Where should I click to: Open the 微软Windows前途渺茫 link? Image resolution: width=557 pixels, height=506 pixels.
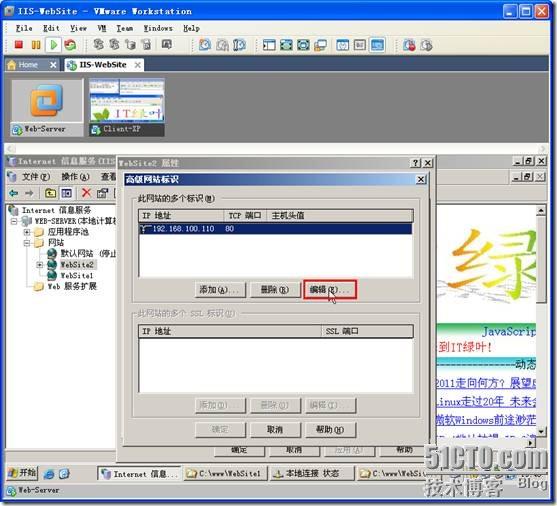coord(486,420)
